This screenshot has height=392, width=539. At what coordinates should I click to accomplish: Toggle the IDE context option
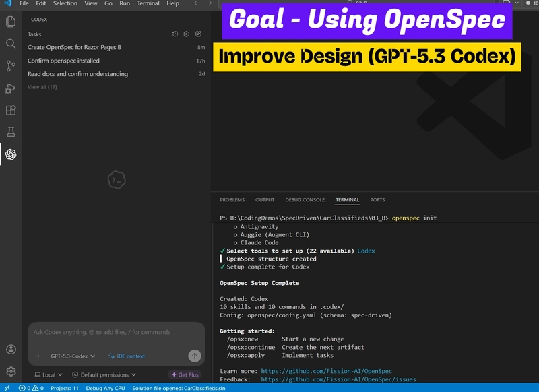pos(127,356)
